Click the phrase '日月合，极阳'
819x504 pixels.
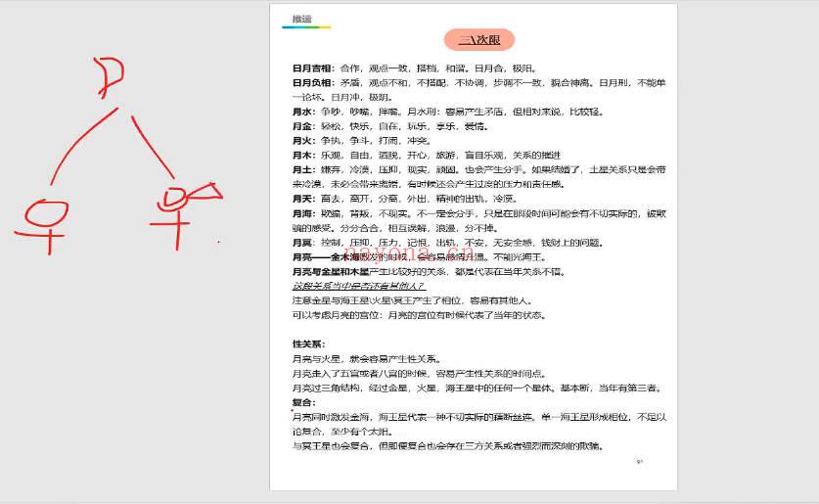click(504, 69)
